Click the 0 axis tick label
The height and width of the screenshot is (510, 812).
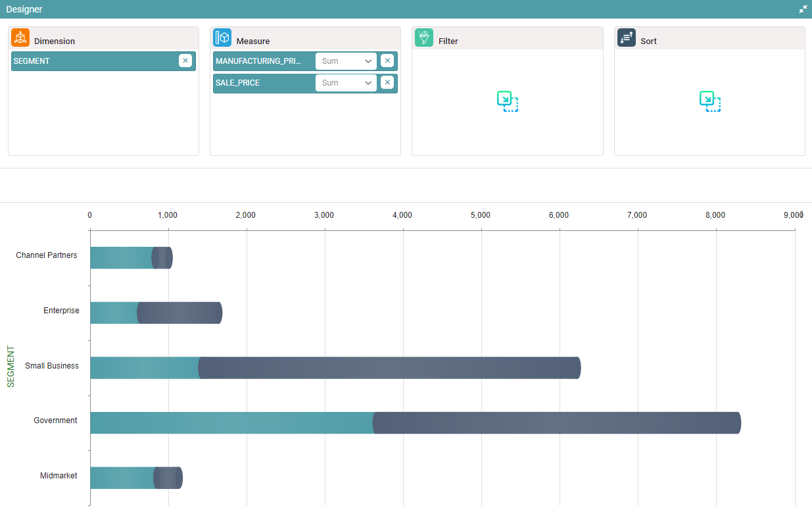point(90,215)
